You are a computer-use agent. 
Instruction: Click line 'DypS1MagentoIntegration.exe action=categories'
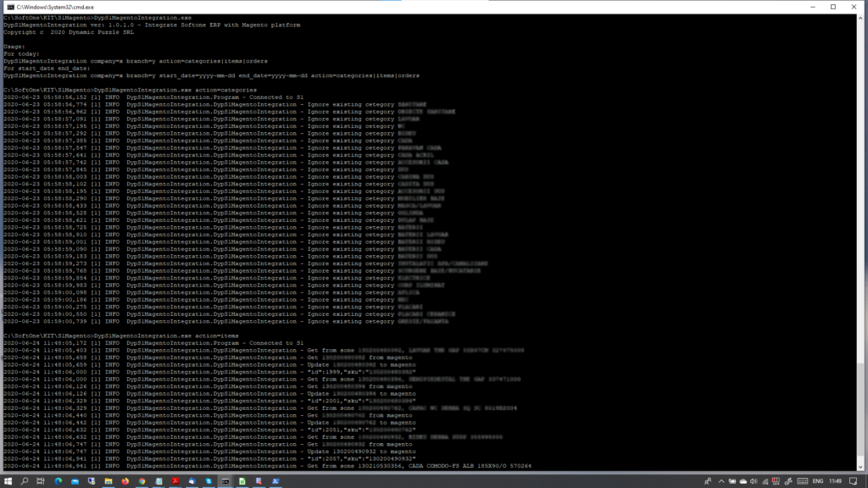(130, 90)
